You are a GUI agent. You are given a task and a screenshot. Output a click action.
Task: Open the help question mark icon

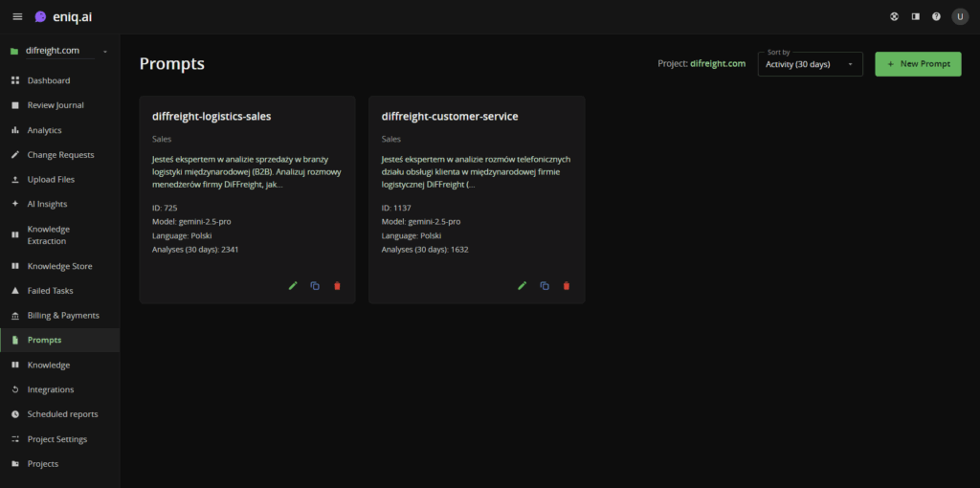[x=936, y=17]
